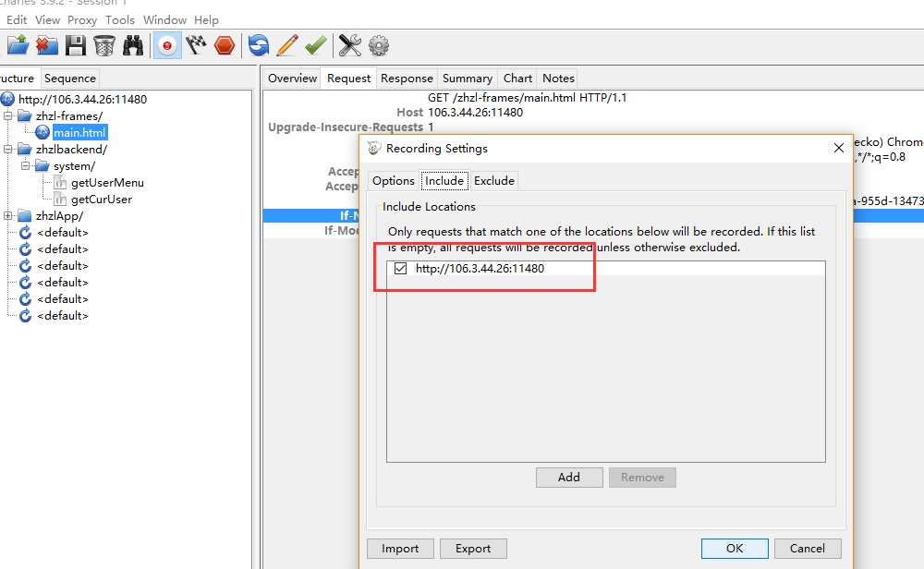The height and width of the screenshot is (569, 924).
Task: Click the document icon beside getCurUser
Action: [60, 200]
